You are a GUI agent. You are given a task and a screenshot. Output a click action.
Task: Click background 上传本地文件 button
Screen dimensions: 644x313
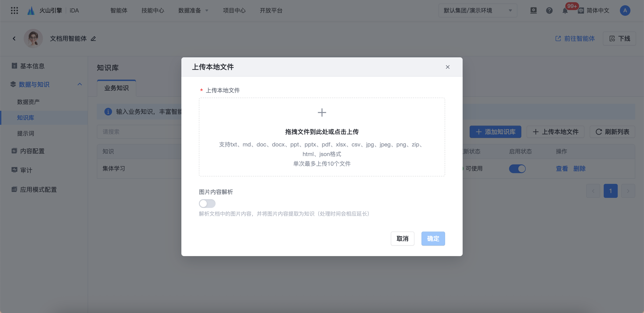tap(555, 132)
